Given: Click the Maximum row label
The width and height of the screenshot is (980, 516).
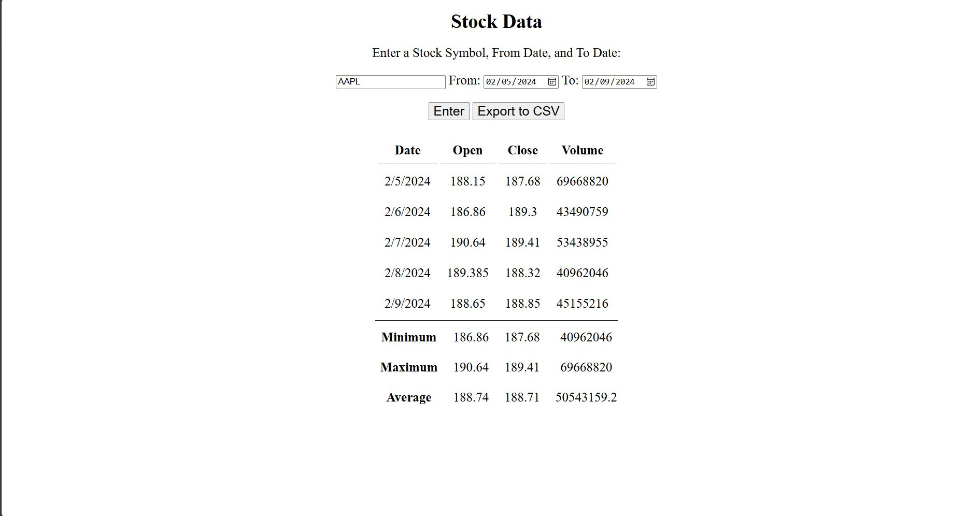Looking at the screenshot, I should tap(408, 367).
